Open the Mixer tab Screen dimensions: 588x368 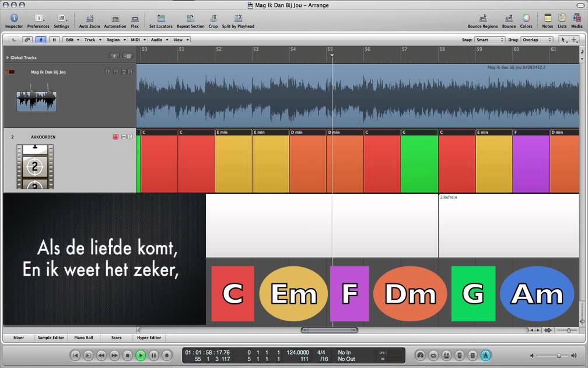click(x=19, y=338)
